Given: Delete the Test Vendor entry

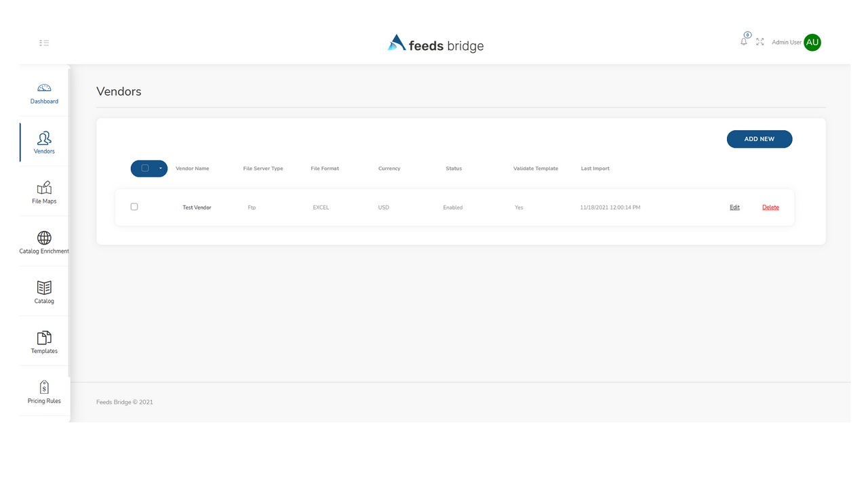Looking at the screenshot, I should [770, 207].
